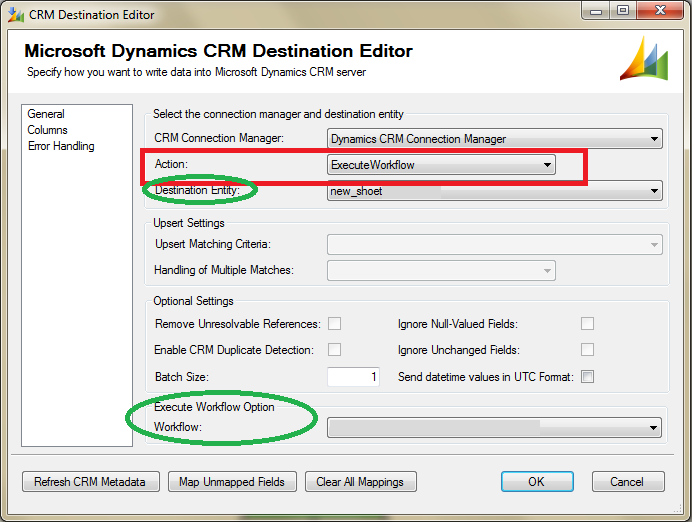The height and width of the screenshot is (522, 692).
Task: Close the CRM Destination Editor window
Action: [x=660, y=11]
